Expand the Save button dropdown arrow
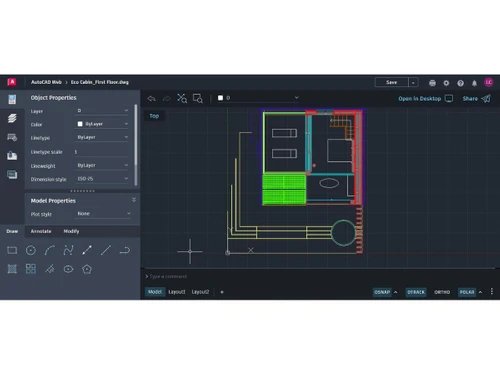This screenshot has width=500, height=375. tap(413, 82)
